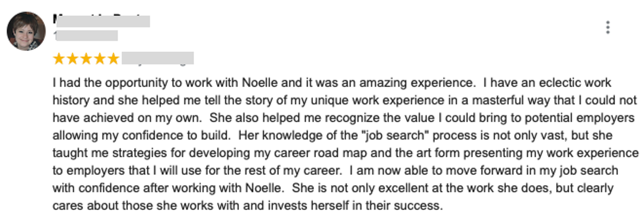The height and width of the screenshot is (219, 644).
Task: Click the fourth gold rating star
Action: 100,59
